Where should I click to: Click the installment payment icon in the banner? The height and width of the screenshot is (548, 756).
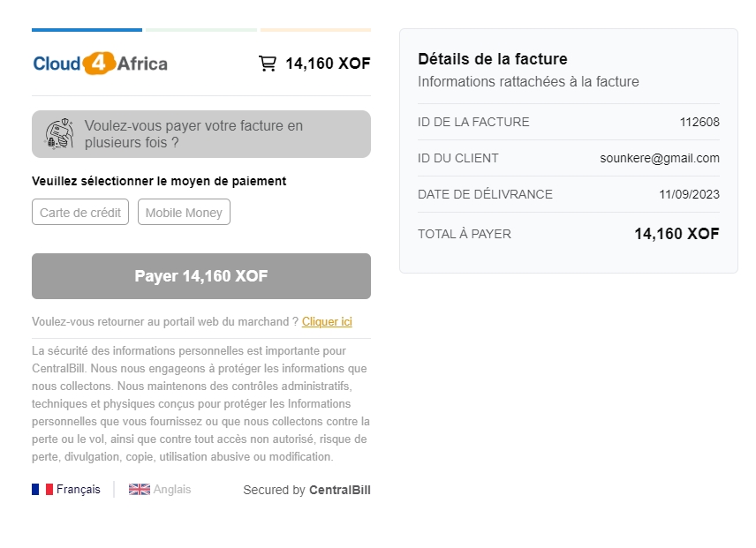59,134
